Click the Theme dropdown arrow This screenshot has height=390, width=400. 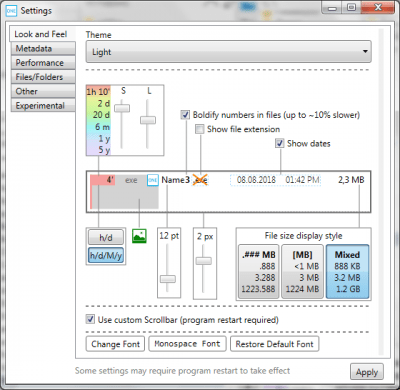tap(365, 51)
